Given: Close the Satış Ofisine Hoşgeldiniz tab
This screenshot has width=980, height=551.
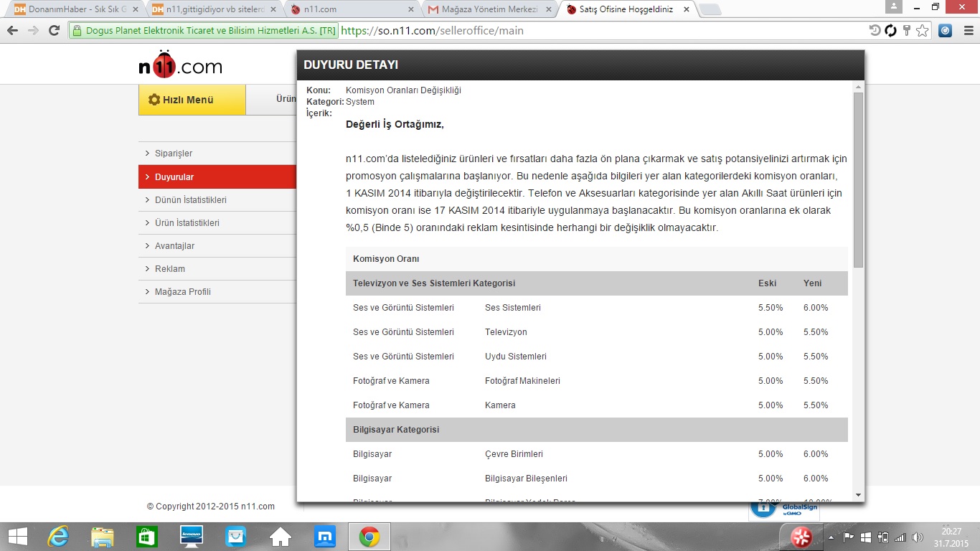Looking at the screenshot, I should (x=686, y=9).
